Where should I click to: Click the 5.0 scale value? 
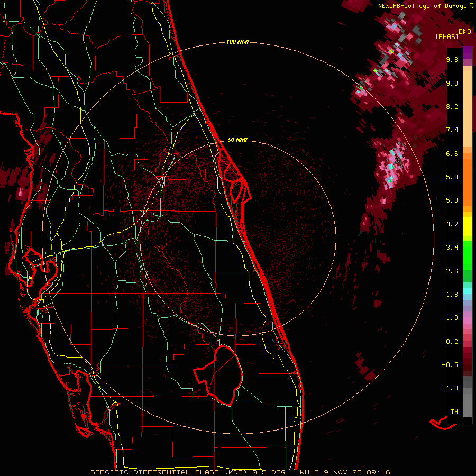coord(452,200)
